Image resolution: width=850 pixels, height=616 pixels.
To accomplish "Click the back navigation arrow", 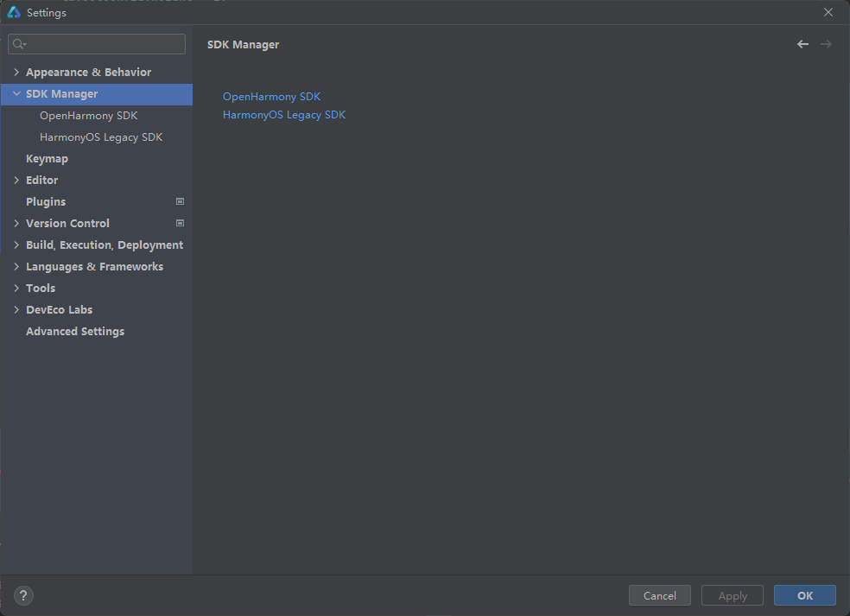I will (802, 44).
